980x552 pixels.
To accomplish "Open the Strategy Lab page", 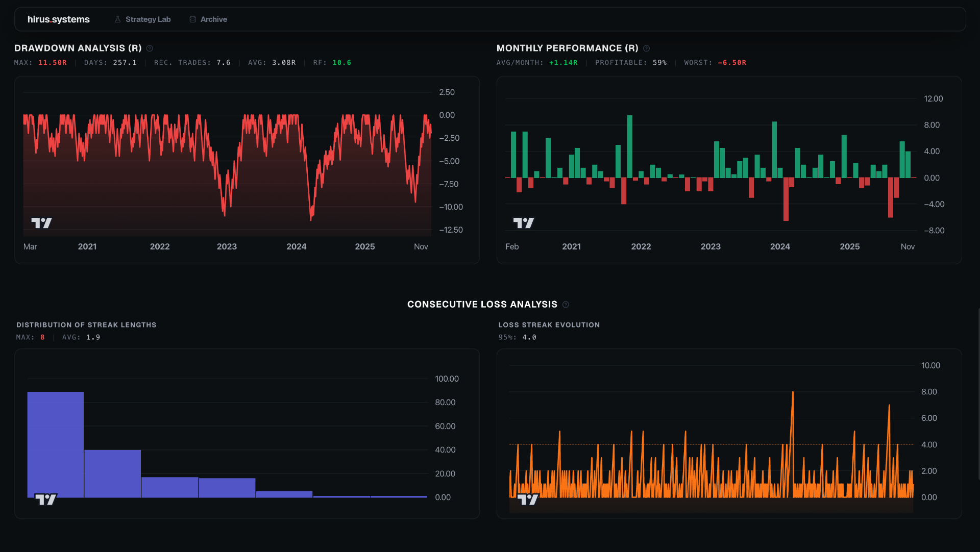I will click(x=142, y=19).
